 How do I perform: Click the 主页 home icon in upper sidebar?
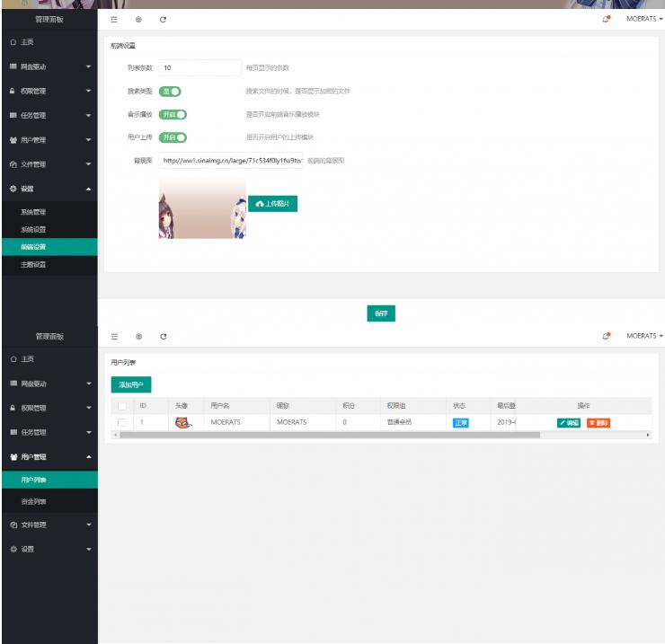coord(13,42)
